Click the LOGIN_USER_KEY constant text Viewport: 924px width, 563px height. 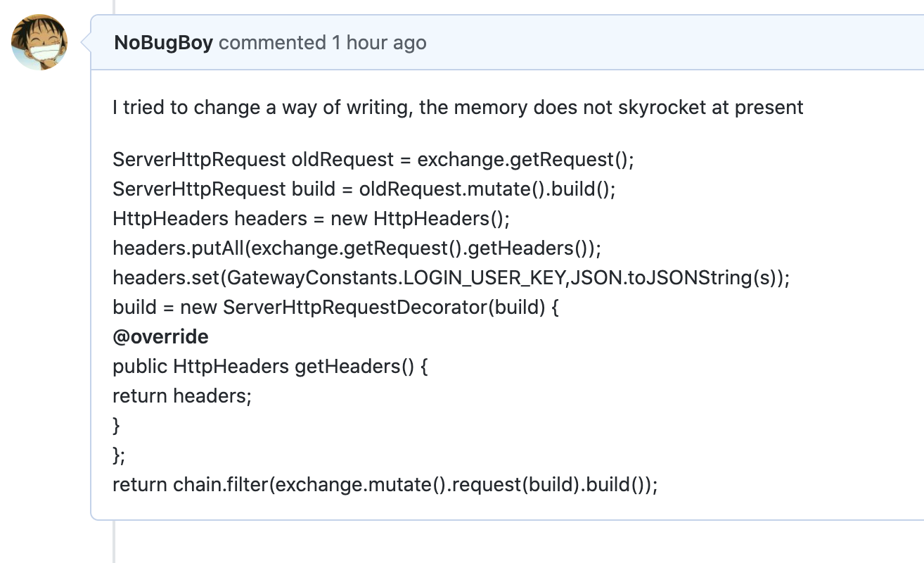point(484,278)
